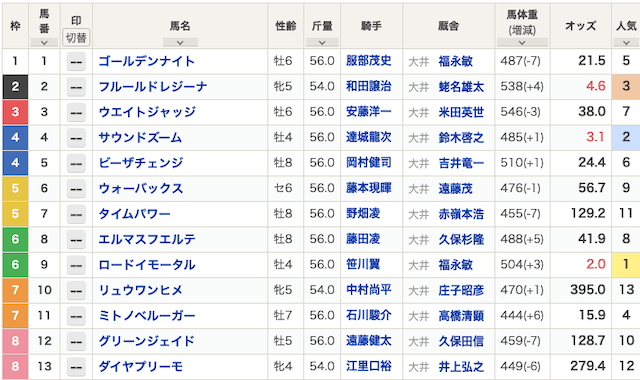Expand the 斤量 column sort arrow
This screenshot has width=640, height=380.
click(x=322, y=42)
